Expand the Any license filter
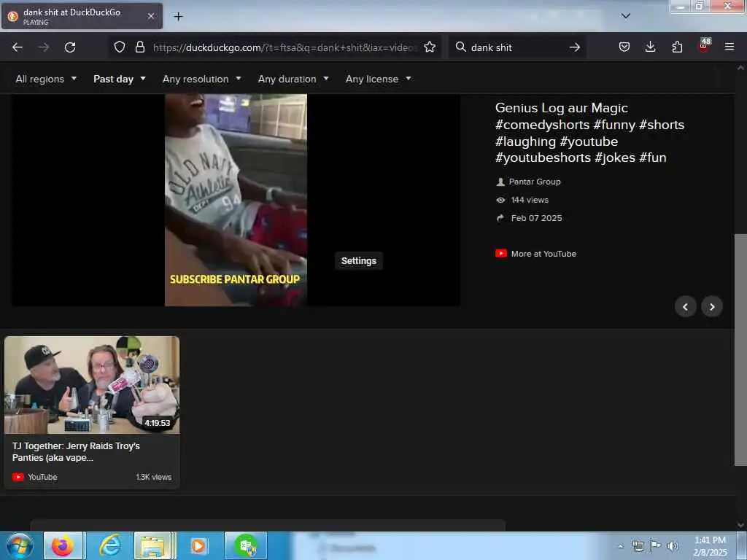The width and height of the screenshot is (747, 560). tap(379, 79)
